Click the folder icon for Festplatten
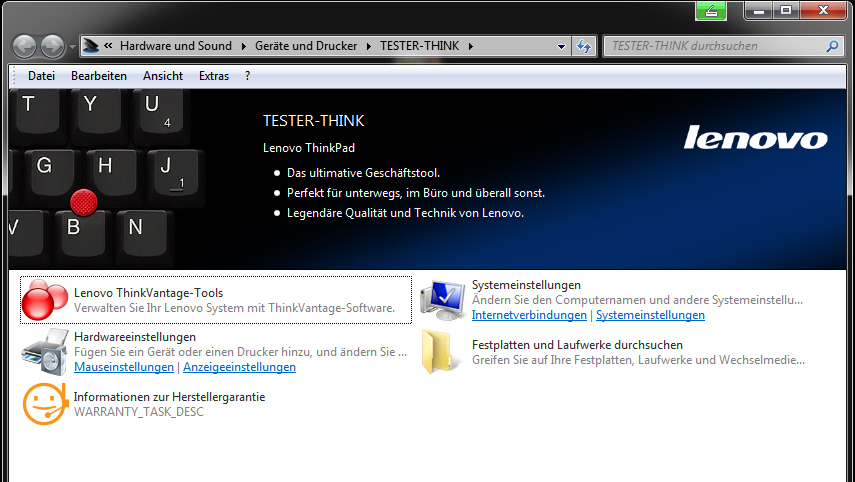This screenshot has width=855, height=482. point(439,352)
